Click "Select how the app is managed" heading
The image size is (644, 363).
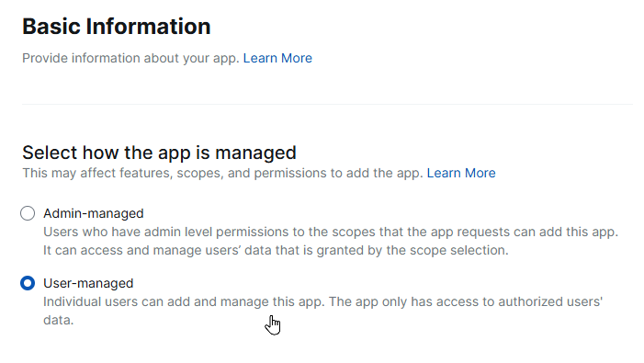point(159,153)
